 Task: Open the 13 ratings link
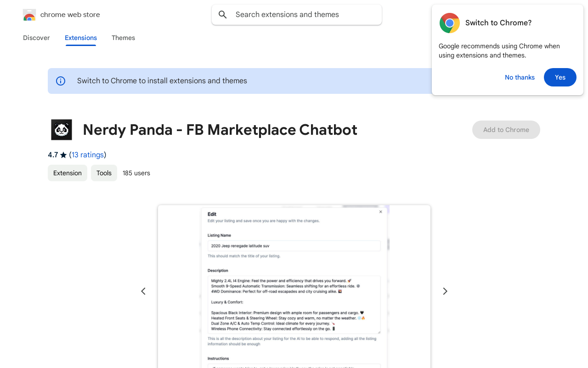coord(88,155)
